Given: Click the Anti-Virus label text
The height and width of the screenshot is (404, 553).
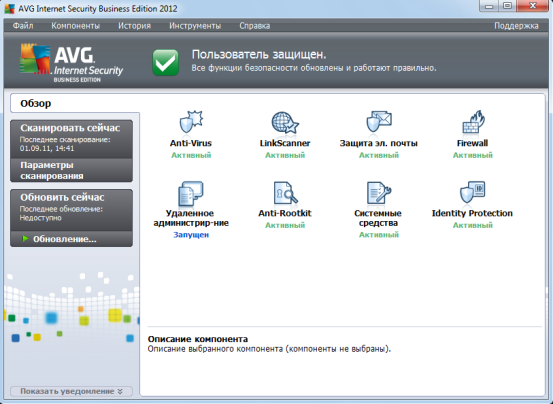Looking at the screenshot, I should tap(191, 143).
